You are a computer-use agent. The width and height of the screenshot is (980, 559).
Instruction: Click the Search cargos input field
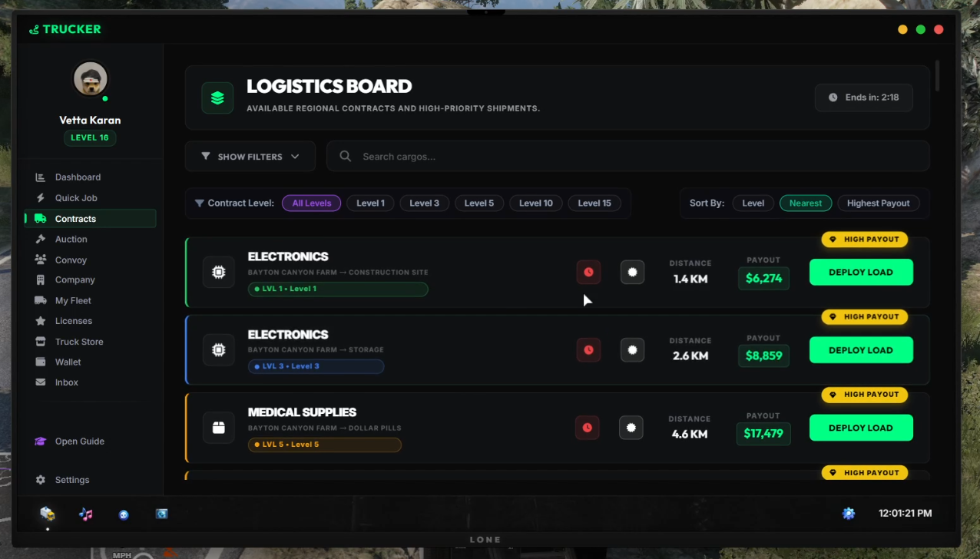click(x=628, y=157)
